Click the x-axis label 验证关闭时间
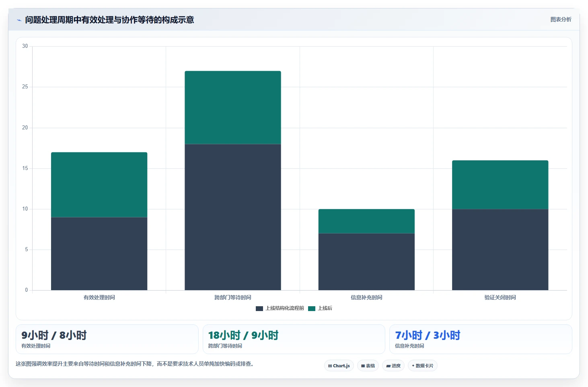588x387 pixels. [500, 298]
